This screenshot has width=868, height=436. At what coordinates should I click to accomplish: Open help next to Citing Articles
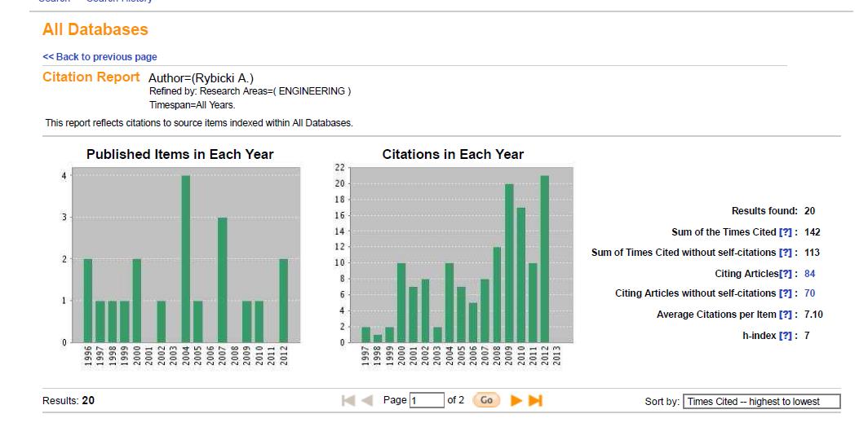click(785, 274)
